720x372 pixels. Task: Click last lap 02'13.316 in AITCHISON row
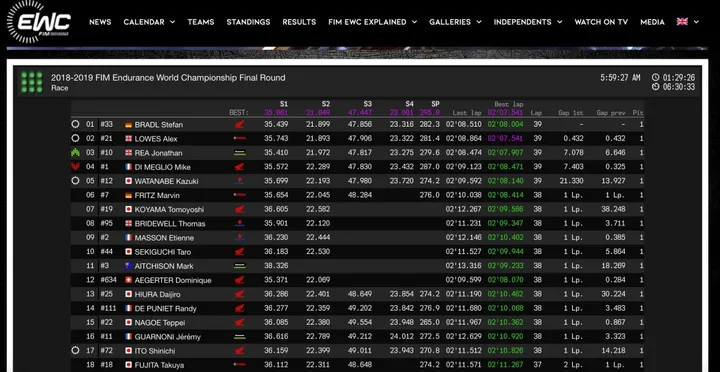(x=463, y=266)
